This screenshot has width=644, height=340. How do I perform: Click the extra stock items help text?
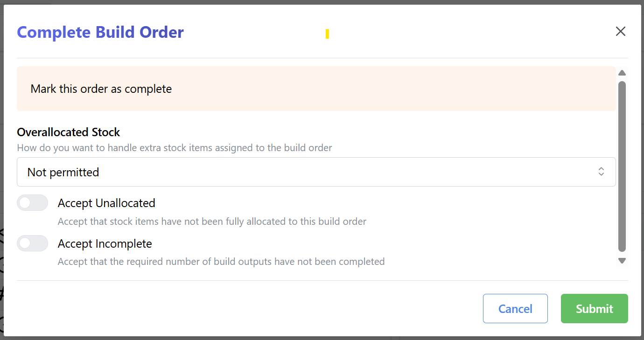[x=175, y=148]
